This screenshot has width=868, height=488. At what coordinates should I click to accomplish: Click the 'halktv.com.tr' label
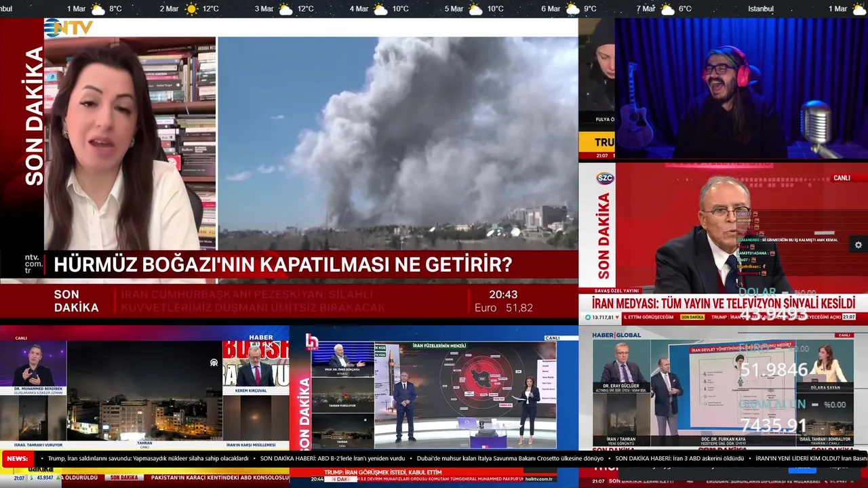(540, 479)
